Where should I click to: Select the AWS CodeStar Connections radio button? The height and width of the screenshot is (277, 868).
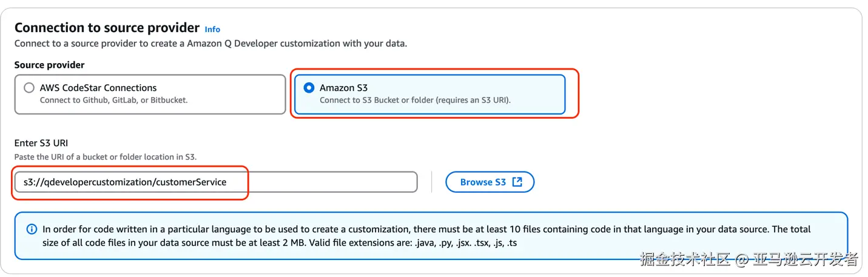click(x=29, y=88)
